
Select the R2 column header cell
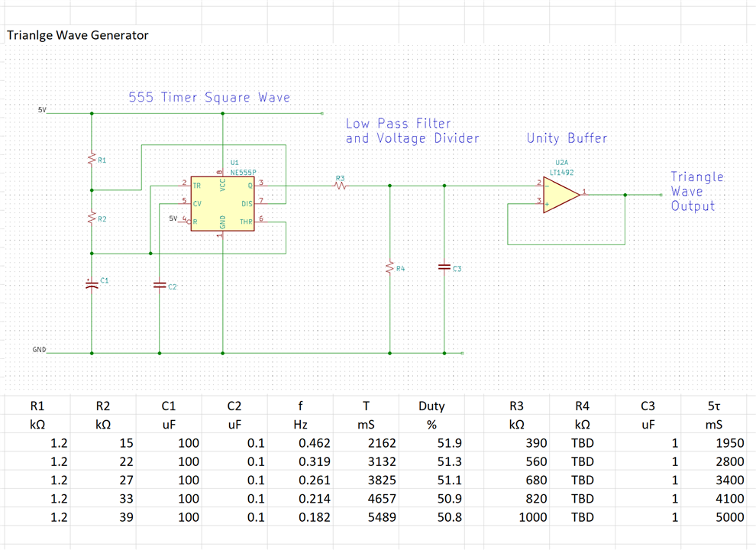pos(103,406)
